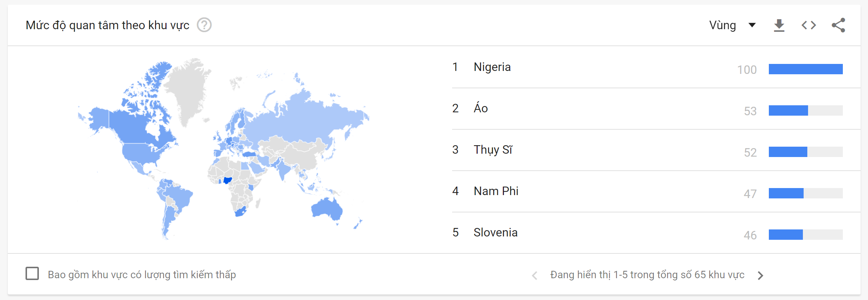868x300 pixels.
Task: Open the Vùng dropdown
Action: click(x=732, y=25)
